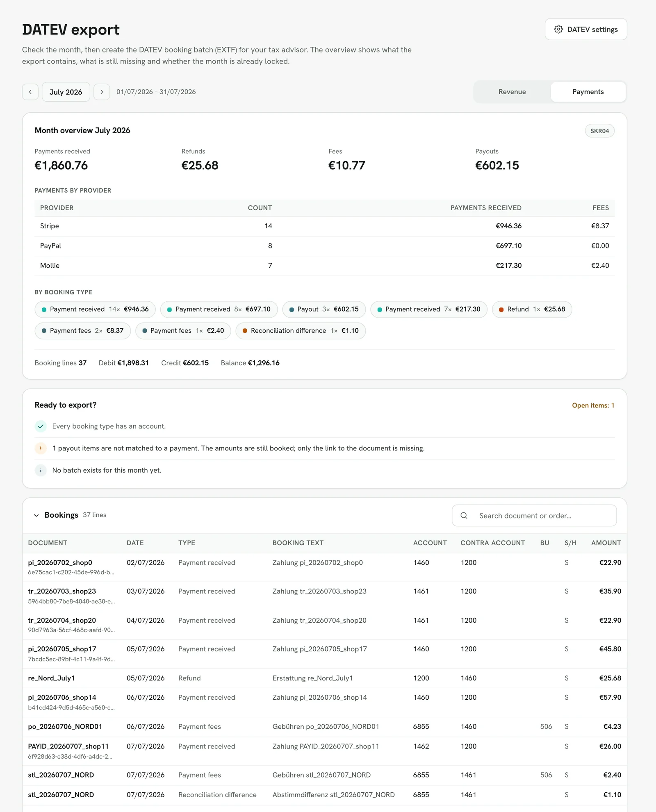656x812 pixels.
Task: Select Reconciliation difference 1× €1.10 chip
Action: [x=301, y=331]
